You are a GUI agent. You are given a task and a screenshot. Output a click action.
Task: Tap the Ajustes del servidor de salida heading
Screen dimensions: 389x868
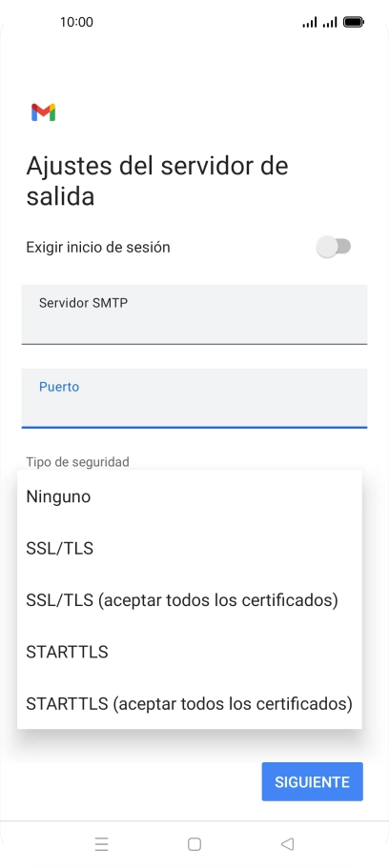tap(157, 181)
